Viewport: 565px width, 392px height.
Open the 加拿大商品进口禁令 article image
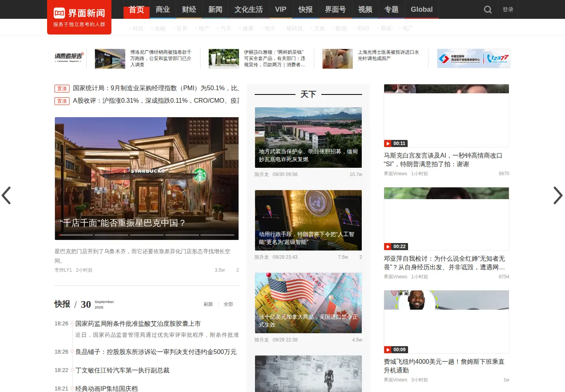coord(308,303)
